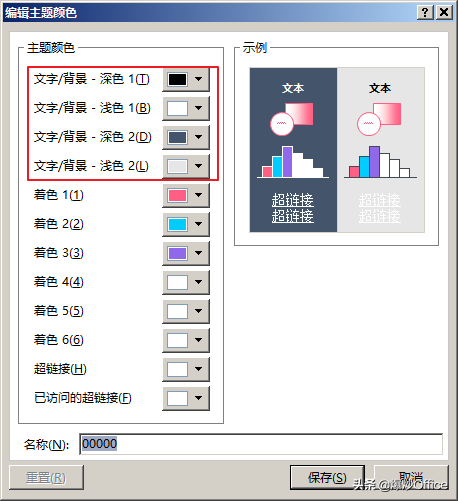The width and height of the screenshot is (458, 501).
Task: Click the light background sample preview
Action: [381, 150]
